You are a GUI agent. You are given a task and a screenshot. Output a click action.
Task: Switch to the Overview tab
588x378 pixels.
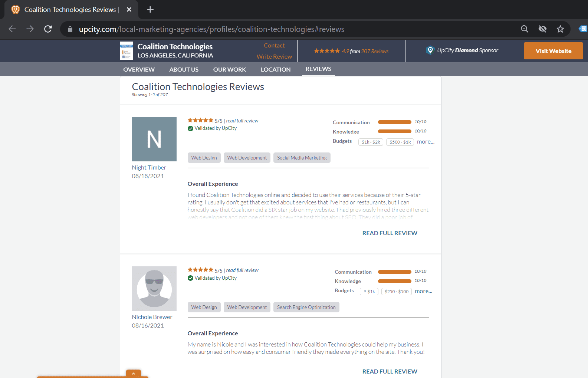point(139,69)
